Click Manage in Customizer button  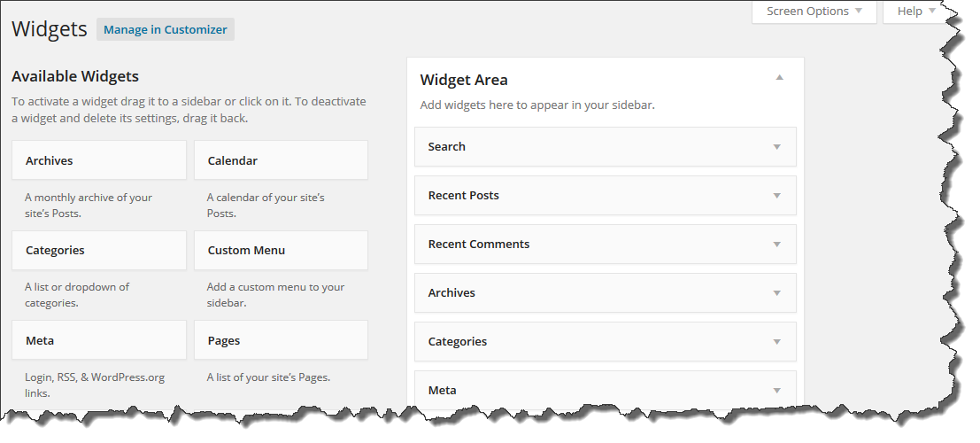[166, 29]
